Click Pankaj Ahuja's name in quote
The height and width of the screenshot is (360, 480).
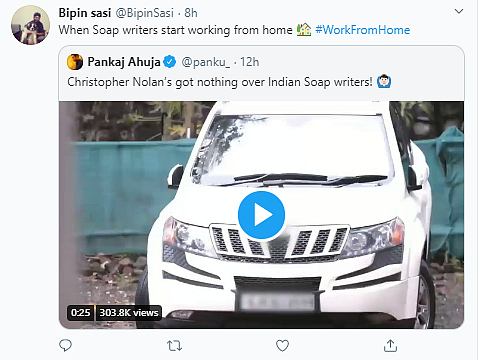[x=124, y=62]
